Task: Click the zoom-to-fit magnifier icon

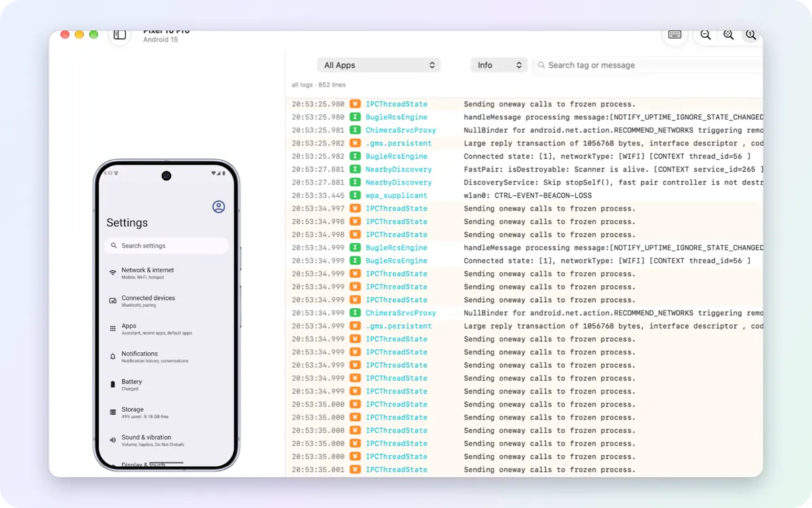Action: pos(728,35)
